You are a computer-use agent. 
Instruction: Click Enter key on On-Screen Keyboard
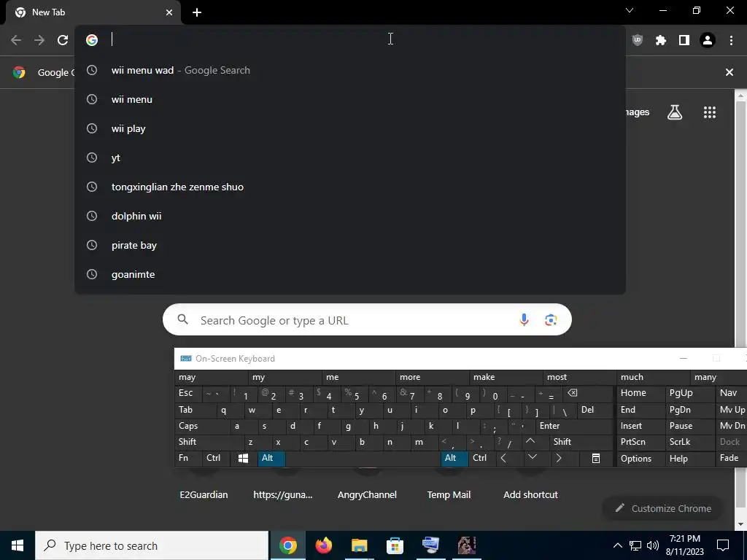[574, 426]
